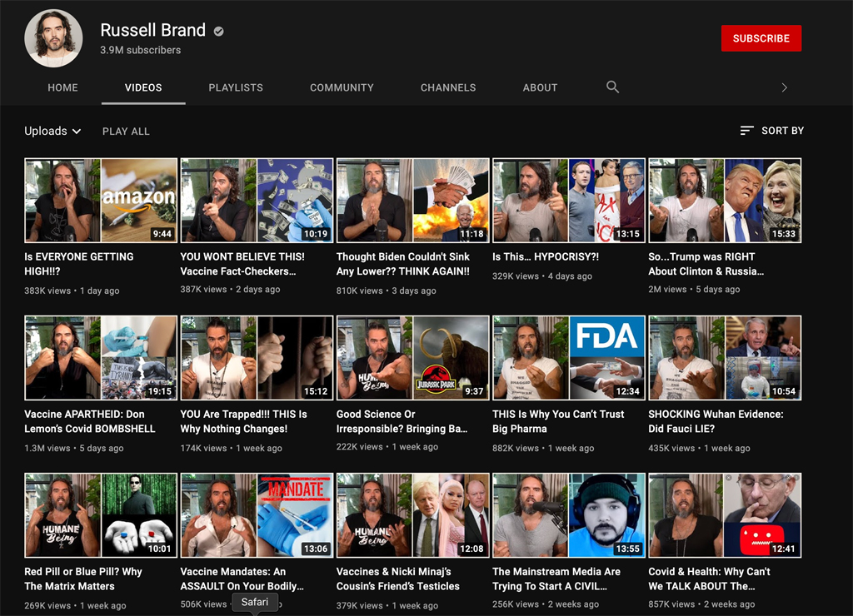Click '435K views • 1 week ago' text

coord(699,448)
